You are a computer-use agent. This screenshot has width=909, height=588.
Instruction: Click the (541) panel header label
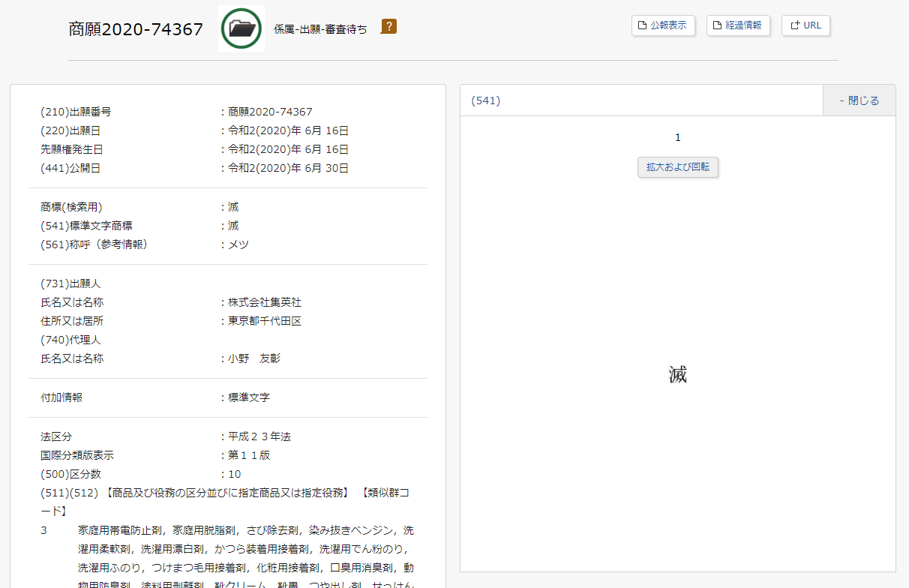[x=486, y=100]
